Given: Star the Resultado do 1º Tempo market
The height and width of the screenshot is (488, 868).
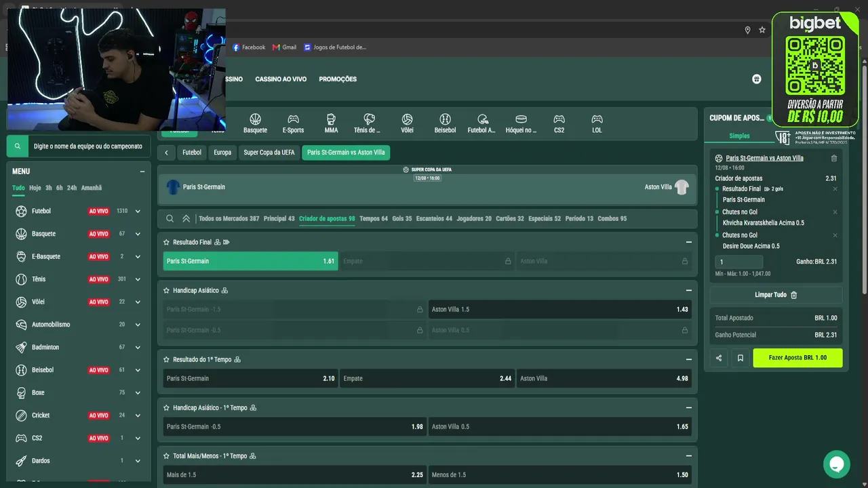Looking at the screenshot, I should coord(166,359).
